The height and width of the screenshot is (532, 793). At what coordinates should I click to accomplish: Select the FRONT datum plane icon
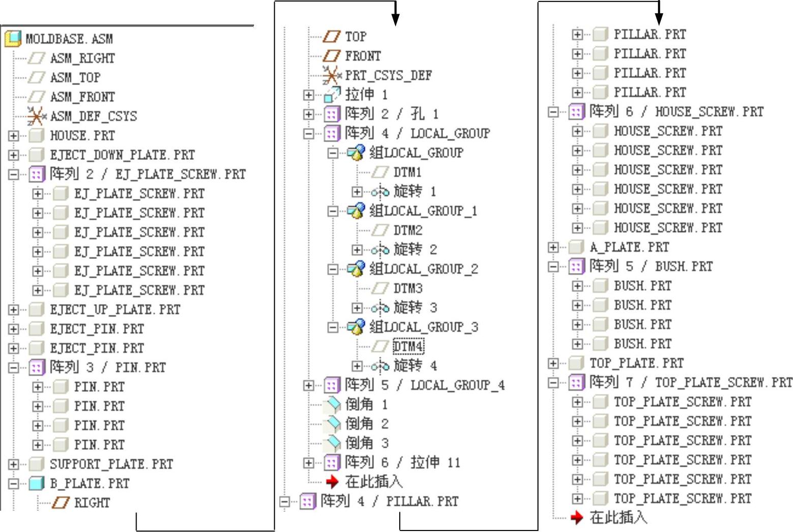pyautogui.click(x=332, y=56)
